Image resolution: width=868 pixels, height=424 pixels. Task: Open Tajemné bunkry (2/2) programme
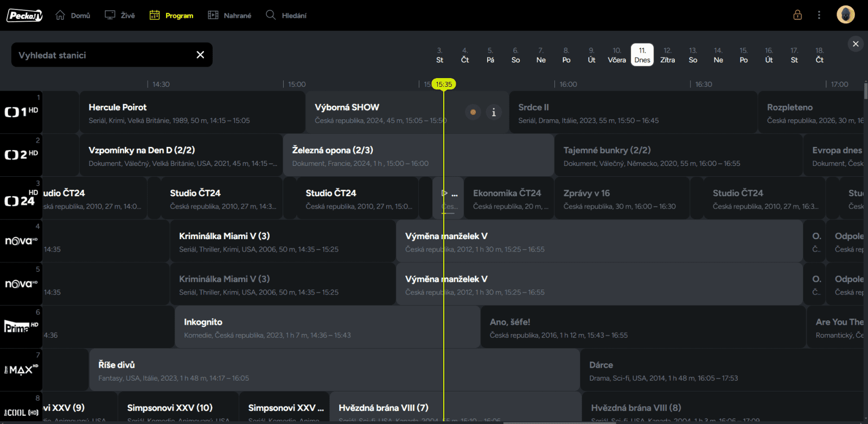tap(678, 155)
